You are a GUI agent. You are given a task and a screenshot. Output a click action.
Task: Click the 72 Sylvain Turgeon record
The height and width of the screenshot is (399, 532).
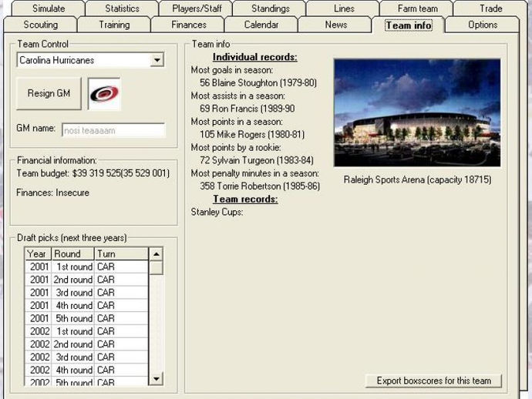(256, 160)
